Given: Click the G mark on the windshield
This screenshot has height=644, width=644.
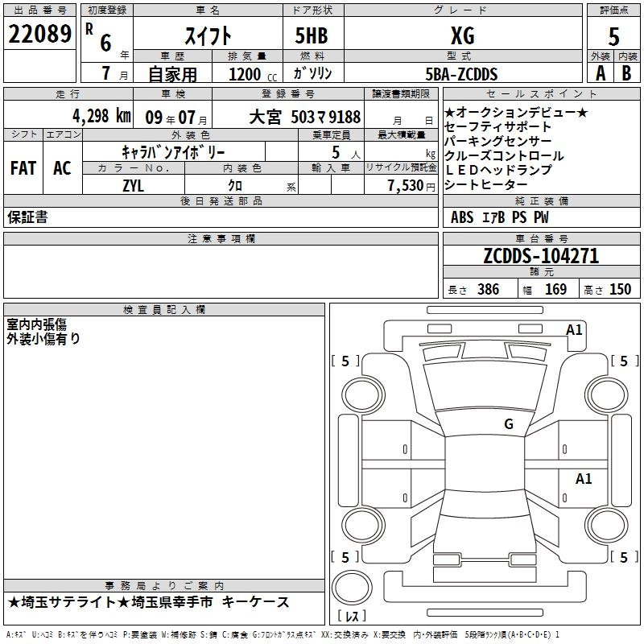Looking at the screenshot, I should coord(509,423).
